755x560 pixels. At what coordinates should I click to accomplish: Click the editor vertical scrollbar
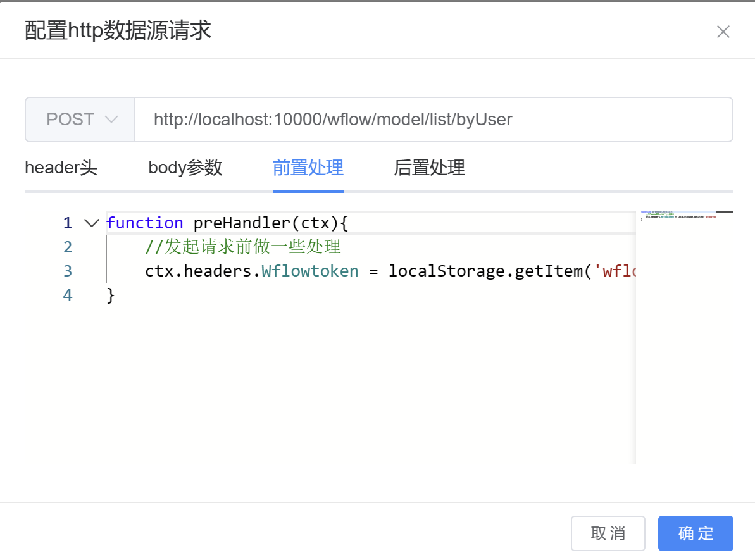coord(725,337)
